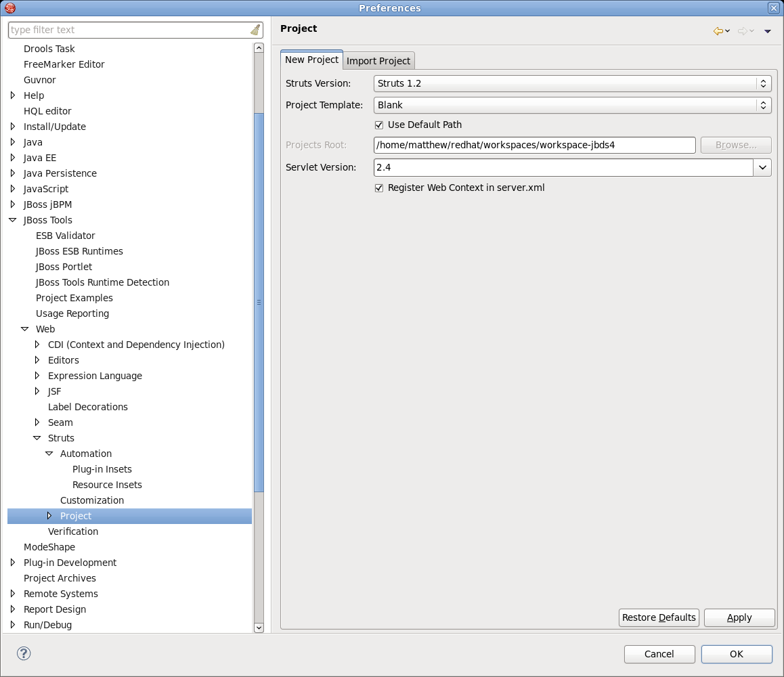Click the Restore Defaults button
The height and width of the screenshot is (677, 784).
(659, 617)
